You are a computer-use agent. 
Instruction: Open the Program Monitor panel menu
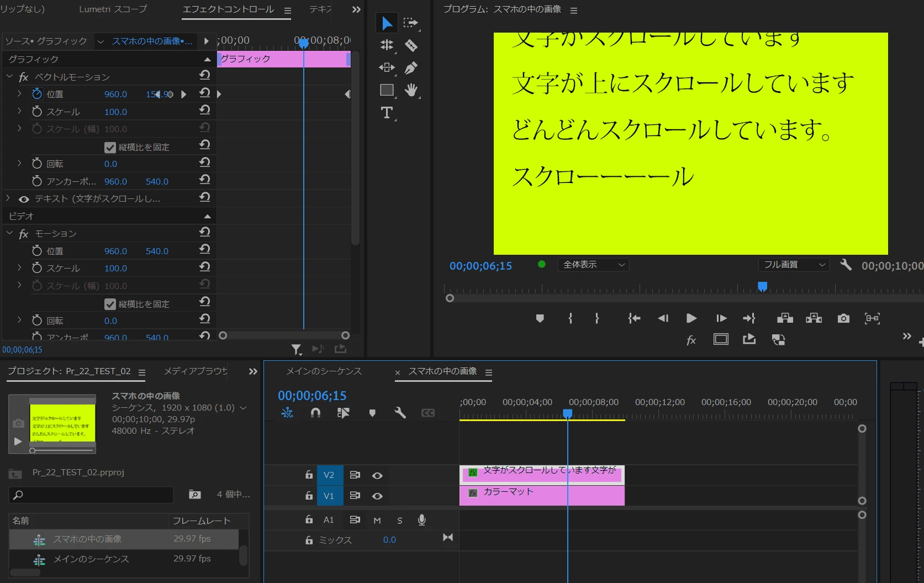click(x=574, y=10)
